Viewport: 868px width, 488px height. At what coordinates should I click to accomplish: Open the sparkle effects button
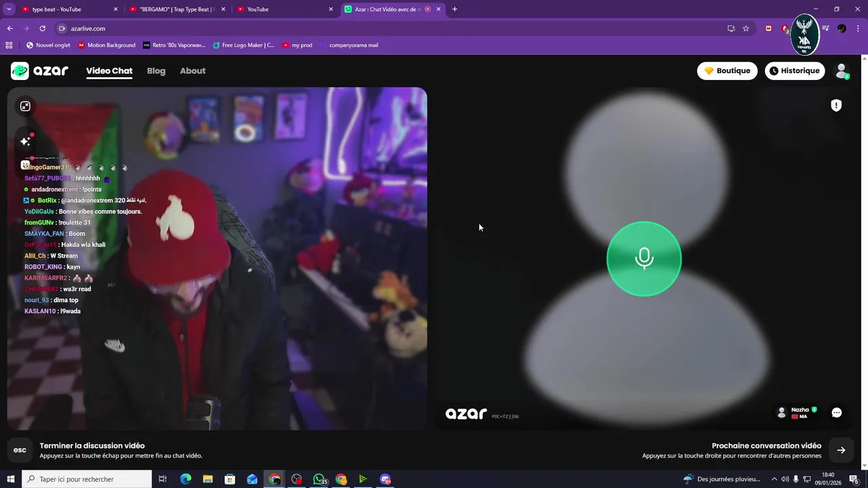tap(25, 141)
